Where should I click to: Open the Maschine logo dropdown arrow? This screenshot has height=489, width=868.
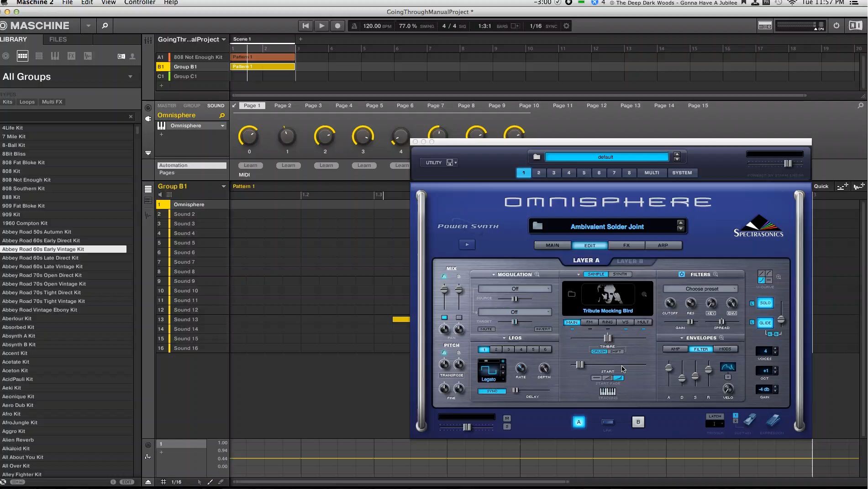point(88,26)
